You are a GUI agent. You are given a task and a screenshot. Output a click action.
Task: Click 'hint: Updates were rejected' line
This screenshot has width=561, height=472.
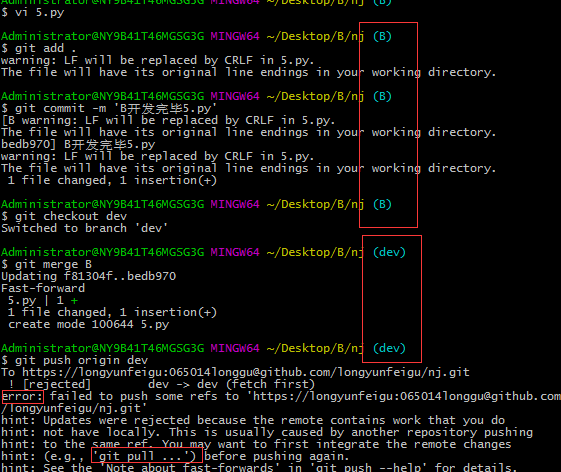[253, 420]
